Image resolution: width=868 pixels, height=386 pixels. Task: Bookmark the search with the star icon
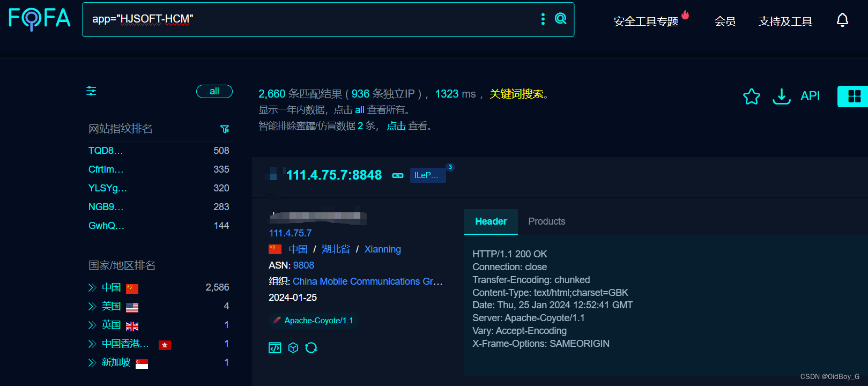click(752, 96)
